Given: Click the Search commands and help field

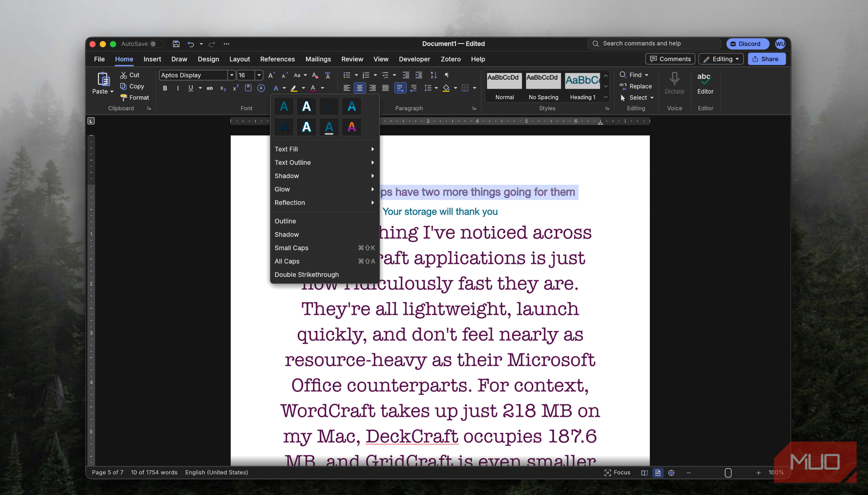Looking at the screenshot, I should click(x=654, y=44).
